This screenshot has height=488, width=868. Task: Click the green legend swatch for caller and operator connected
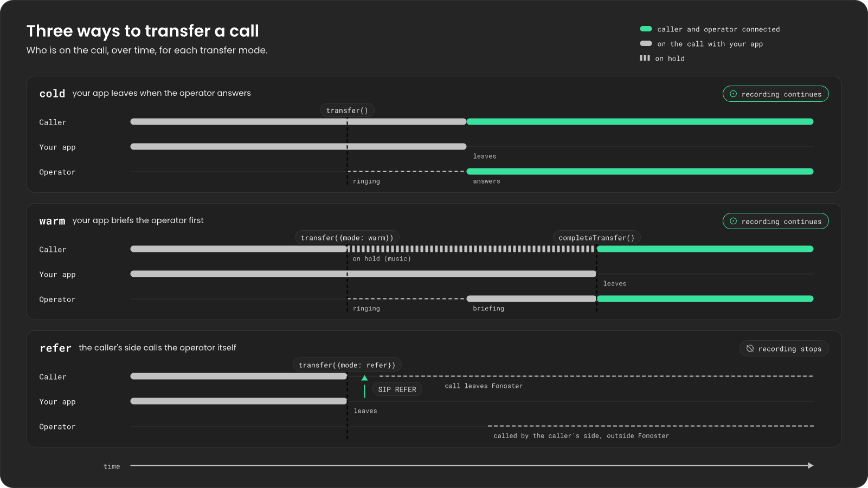pyautogui.click(x=646, y=29)
